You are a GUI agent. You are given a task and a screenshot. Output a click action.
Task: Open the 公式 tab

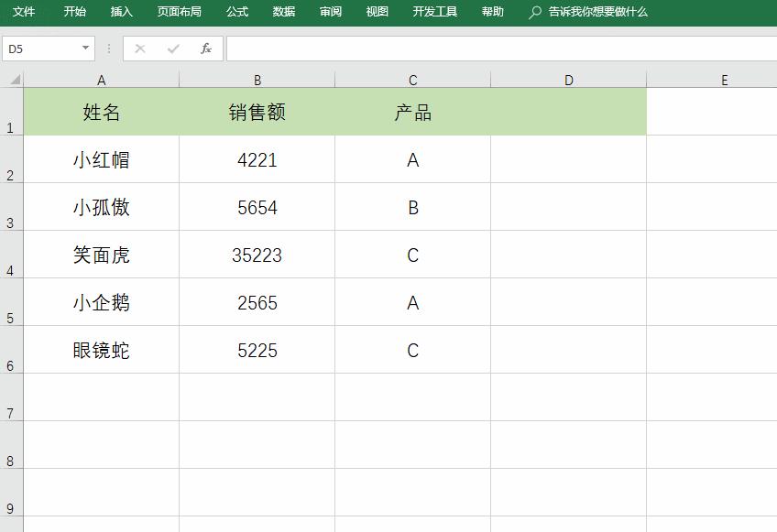pos(236,12)
